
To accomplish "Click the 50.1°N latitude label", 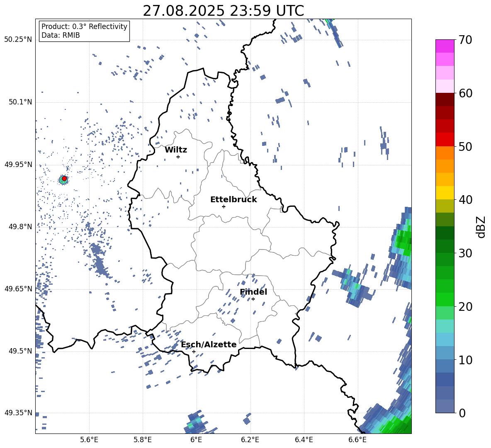I will point(20,102).
